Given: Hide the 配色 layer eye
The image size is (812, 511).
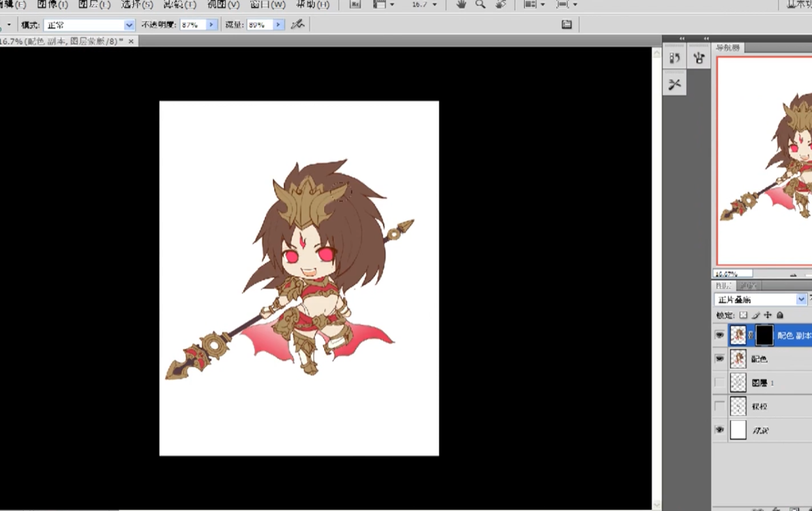Looking at the screenshot, I should 719,358.
